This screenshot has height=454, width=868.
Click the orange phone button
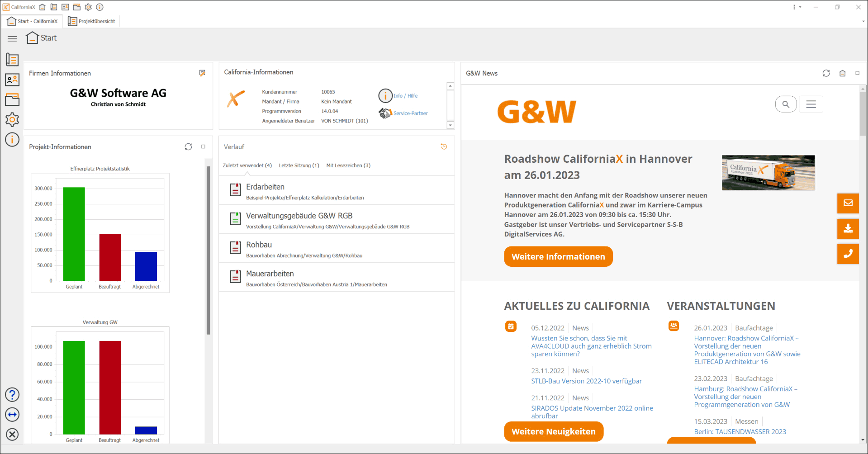(848, 254)
